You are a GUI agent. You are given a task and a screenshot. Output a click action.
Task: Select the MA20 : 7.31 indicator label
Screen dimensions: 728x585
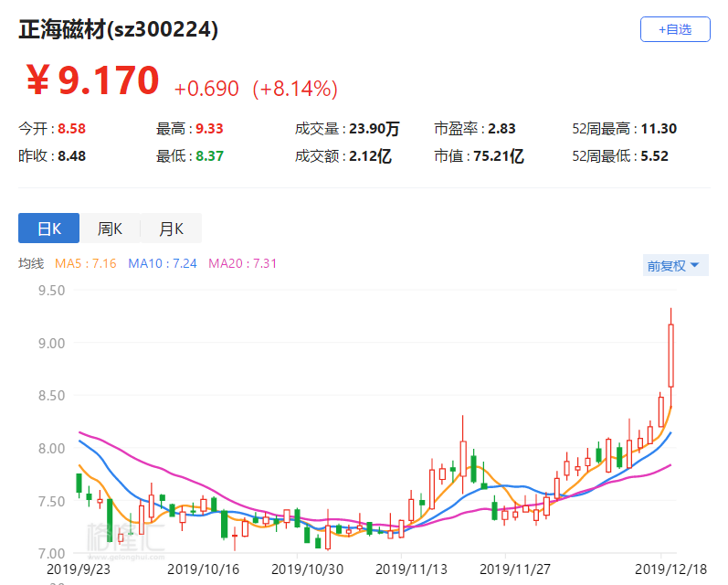[242, 263]
